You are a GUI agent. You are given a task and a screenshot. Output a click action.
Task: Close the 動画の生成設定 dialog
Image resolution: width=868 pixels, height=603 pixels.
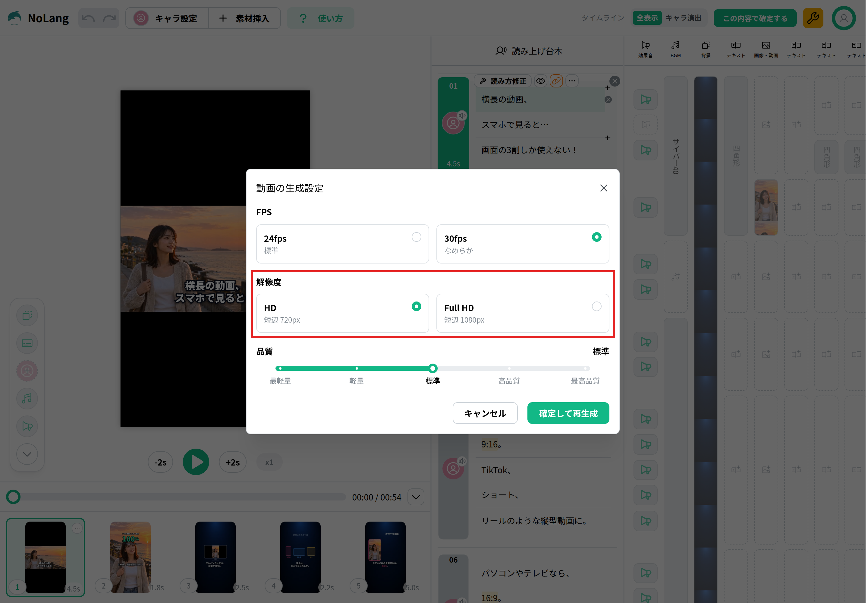coord(604,188)
